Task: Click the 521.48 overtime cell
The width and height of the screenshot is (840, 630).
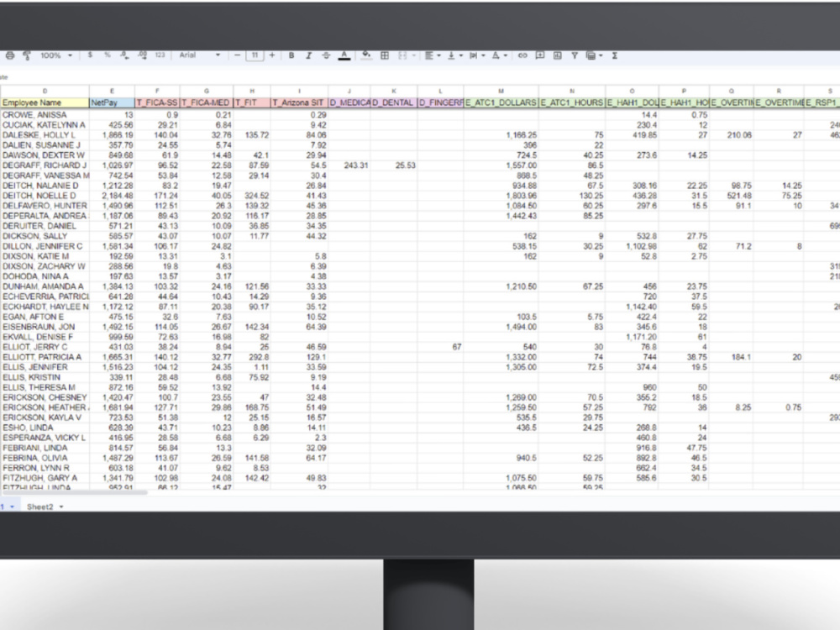Action: click(x=732, y=196)
